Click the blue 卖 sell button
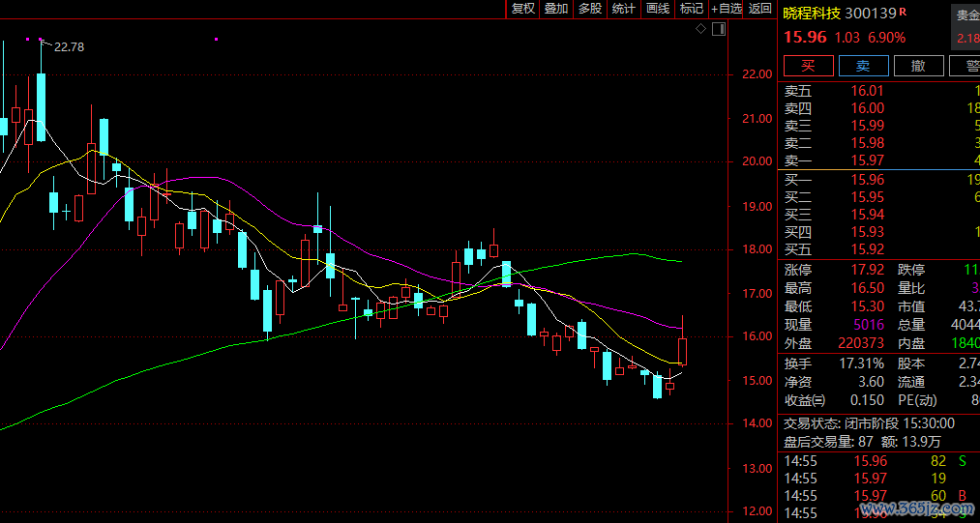Screen dimensions: 980x523 pyautogui.click(x=863, y=66)
